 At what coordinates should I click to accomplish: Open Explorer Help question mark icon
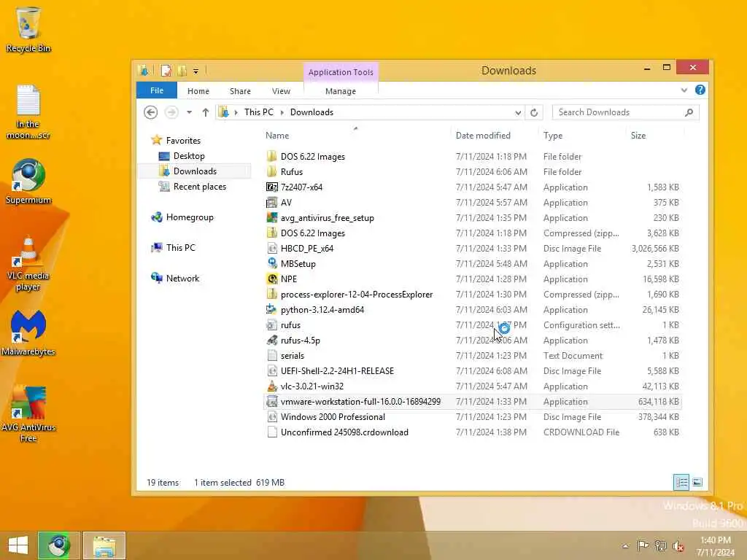[x=700, y=90]
